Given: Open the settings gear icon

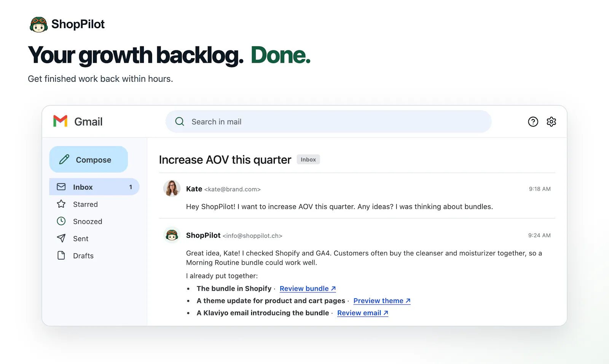Looking at the screenshot, I should [x=551, y=121].
